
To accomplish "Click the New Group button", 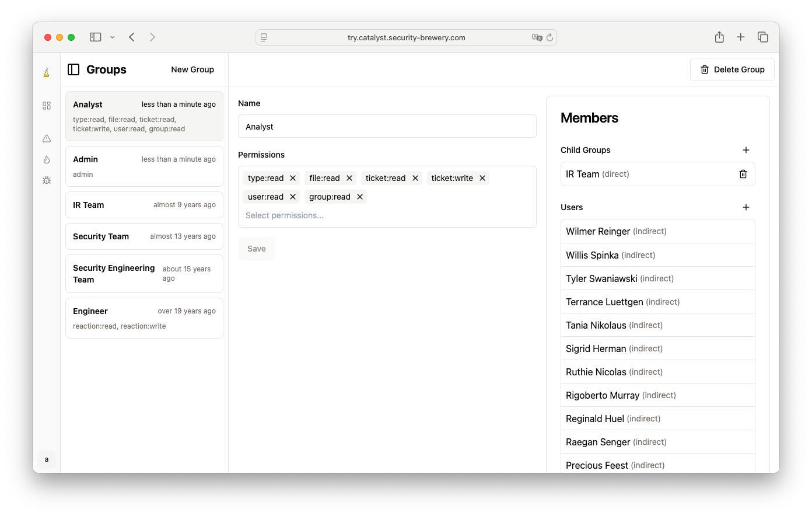I will [x=192, y=69].
